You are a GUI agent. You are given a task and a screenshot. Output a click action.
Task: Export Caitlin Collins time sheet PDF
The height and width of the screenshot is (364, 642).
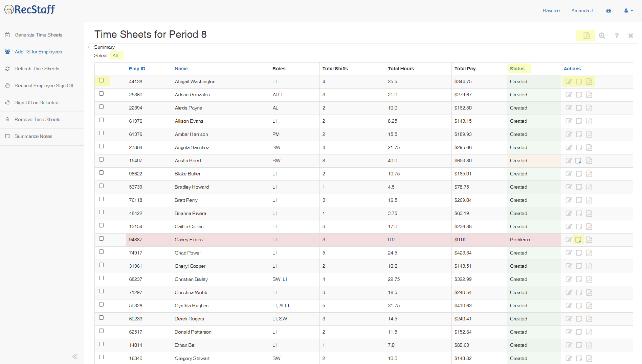click(589, 226)
